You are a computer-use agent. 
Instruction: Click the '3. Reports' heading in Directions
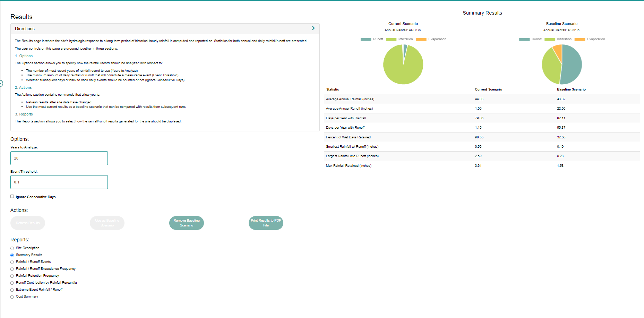click(24, 114)
